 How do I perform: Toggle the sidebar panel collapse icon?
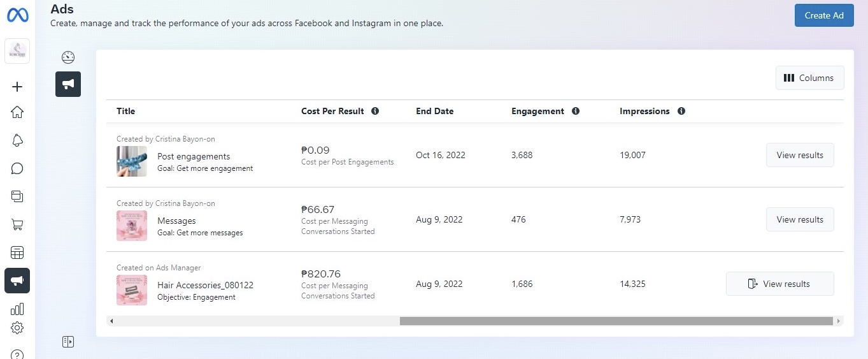(x=68, y=342)
